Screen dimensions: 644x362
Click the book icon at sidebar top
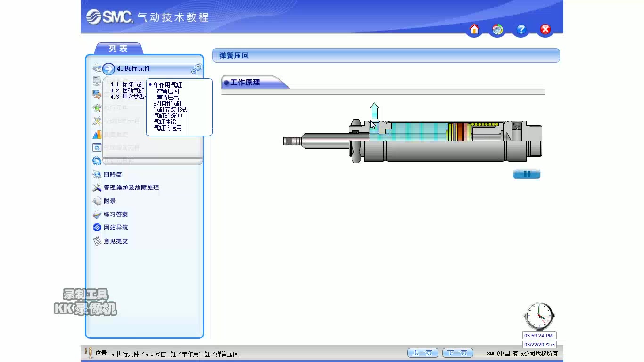point(97,68)
